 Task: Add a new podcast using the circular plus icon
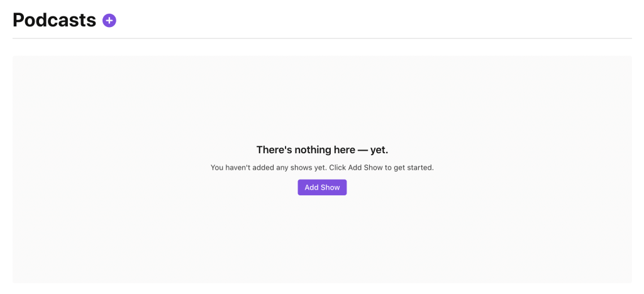pos(109,21)
